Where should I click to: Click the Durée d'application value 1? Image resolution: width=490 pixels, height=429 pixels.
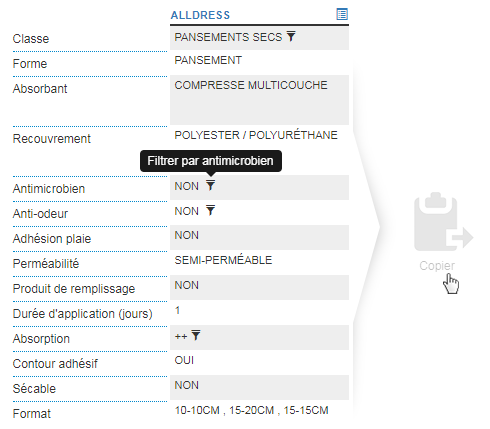click(178, 310)
